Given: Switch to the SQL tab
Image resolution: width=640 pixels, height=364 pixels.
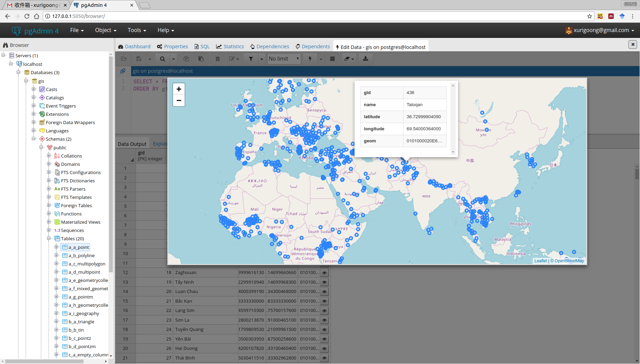Looking at the screenshot, I should [202, 47].
